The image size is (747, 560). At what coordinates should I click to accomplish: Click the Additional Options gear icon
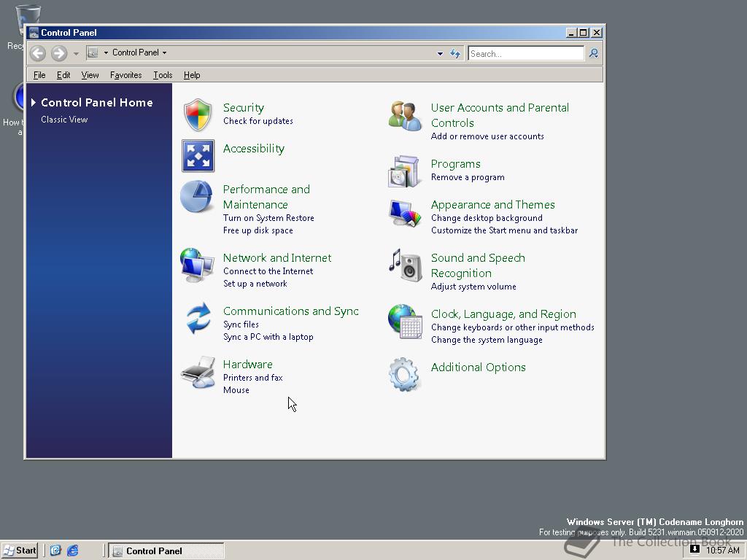tap(404, 375)
